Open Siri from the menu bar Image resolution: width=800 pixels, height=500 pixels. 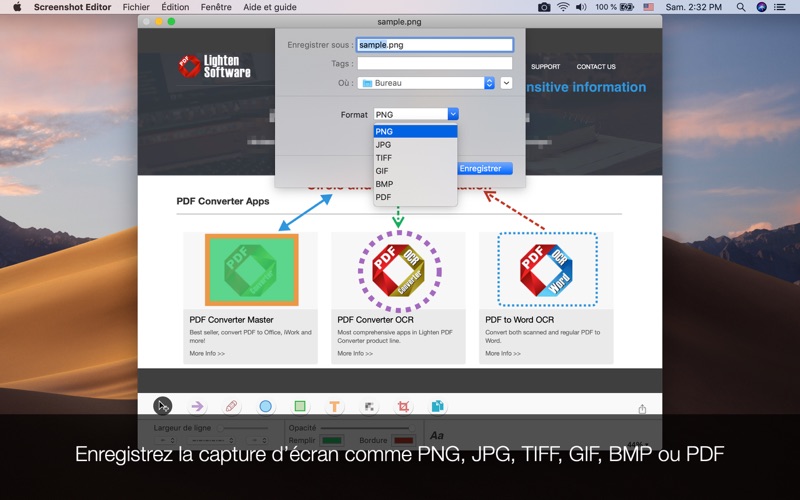tap(761, 7)
